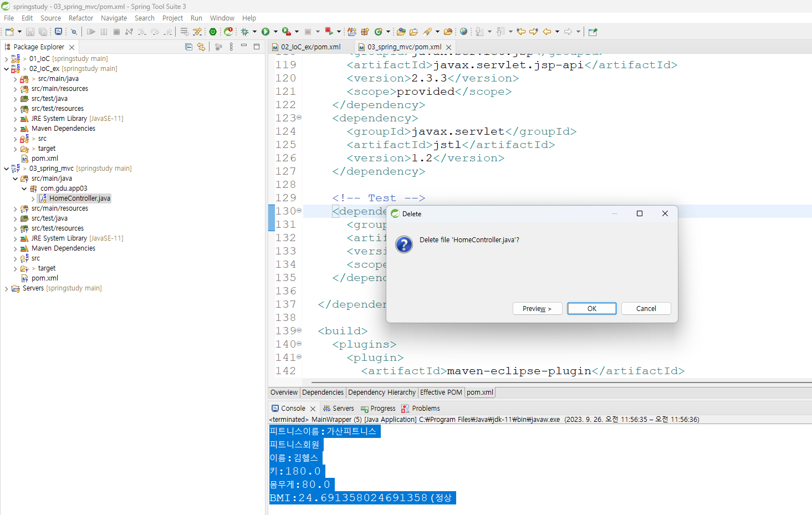Open the Run dropdown arrow
This screenshot has width=812, height=515.
point(275,32)
